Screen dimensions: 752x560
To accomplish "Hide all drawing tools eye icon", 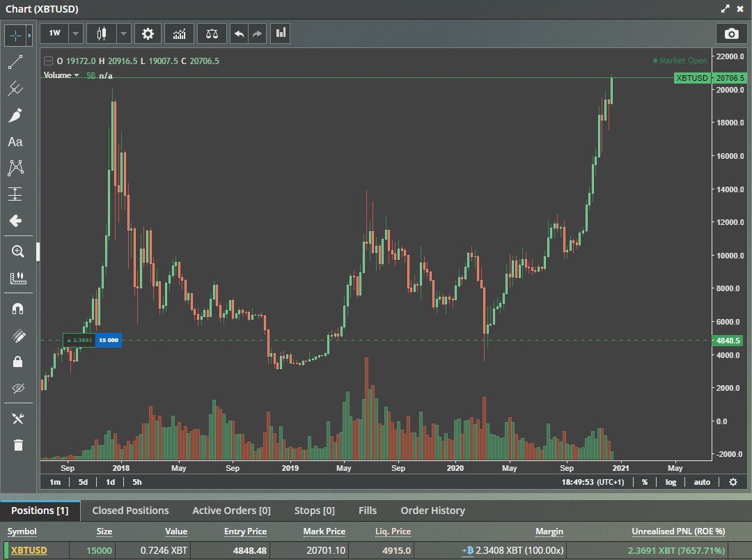I will tap(17, 388).
